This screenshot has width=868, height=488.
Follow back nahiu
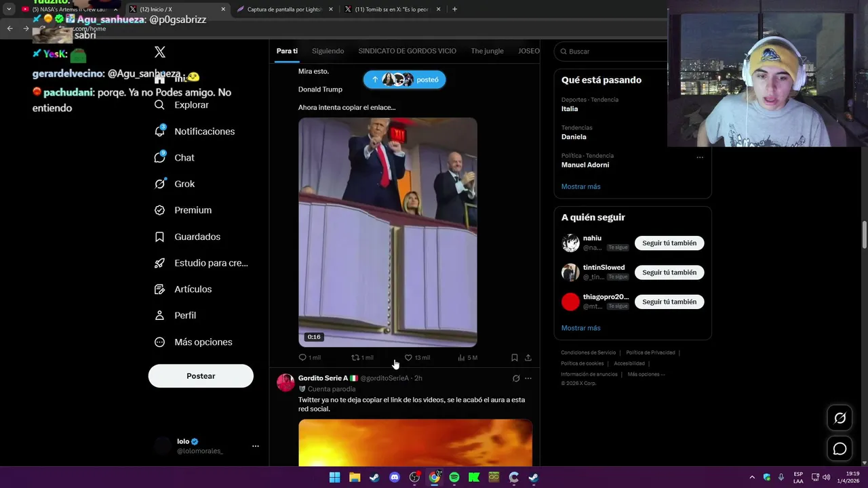coord(669,243)
